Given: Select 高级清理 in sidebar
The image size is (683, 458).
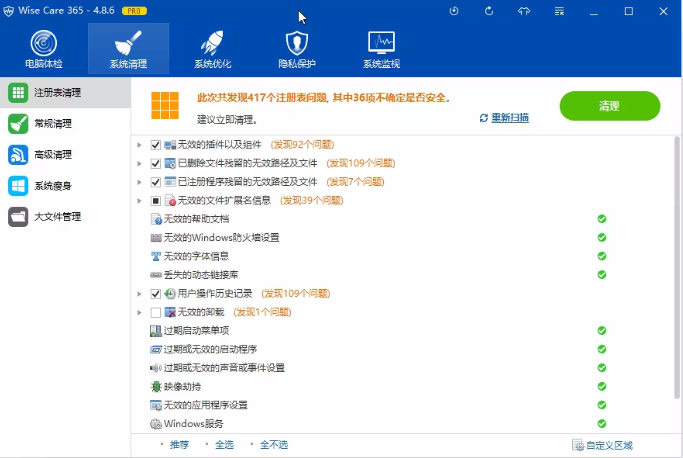Looking at the screenshot, I should [x=65, y=155].
